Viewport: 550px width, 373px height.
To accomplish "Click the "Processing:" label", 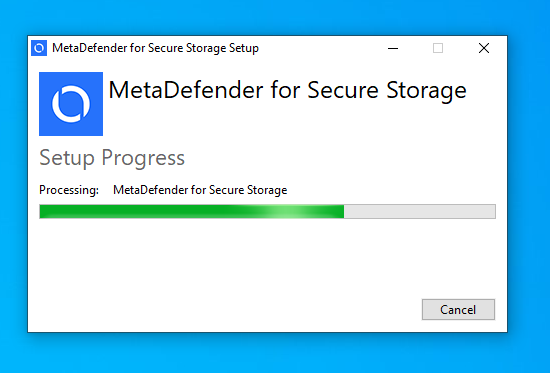I will (x=69, y=190).
